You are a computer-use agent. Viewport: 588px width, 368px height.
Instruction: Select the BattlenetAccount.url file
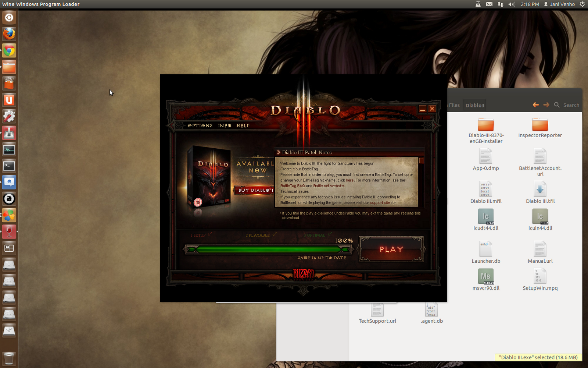(540, 162)
